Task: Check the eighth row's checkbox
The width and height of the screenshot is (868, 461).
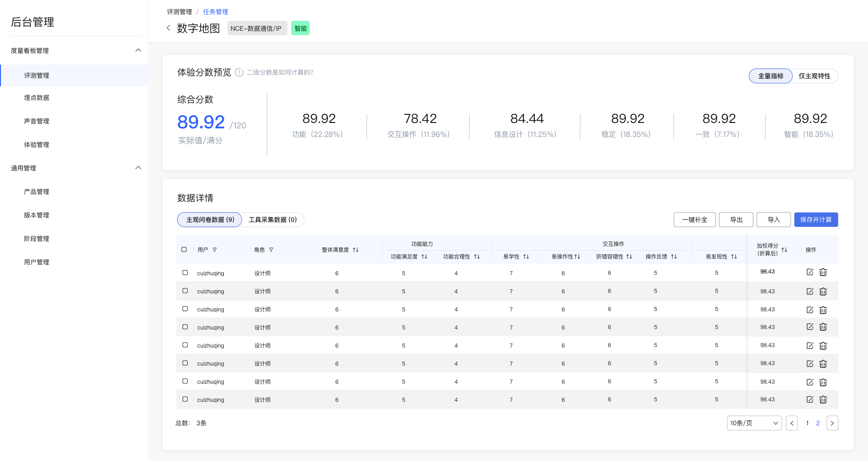Action: coord(185,399)
